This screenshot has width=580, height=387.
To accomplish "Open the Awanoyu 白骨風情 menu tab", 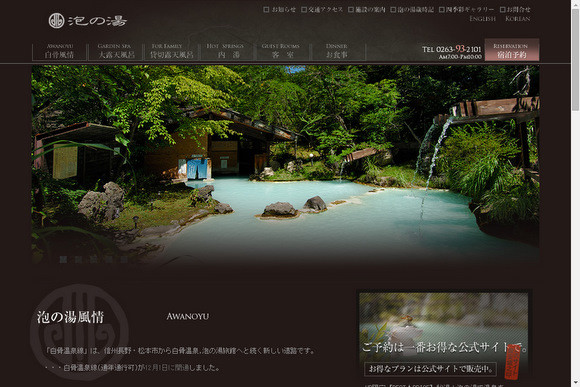I will 60,51.
